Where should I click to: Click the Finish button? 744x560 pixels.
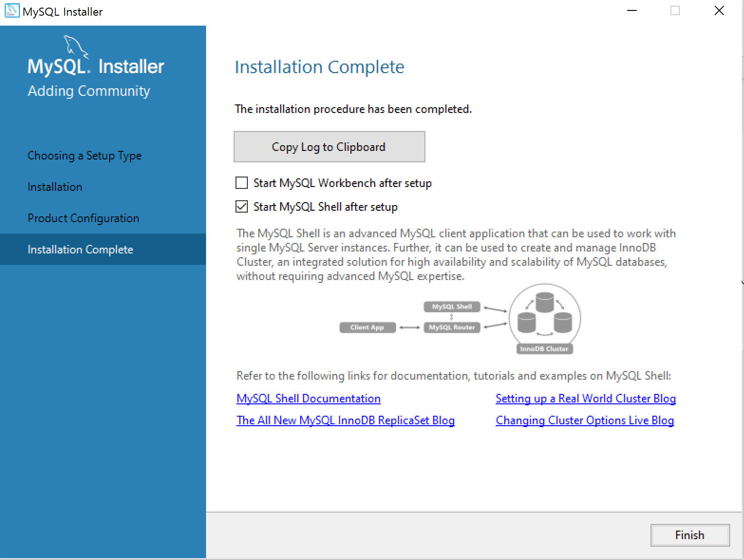click(x=690, y=535)
